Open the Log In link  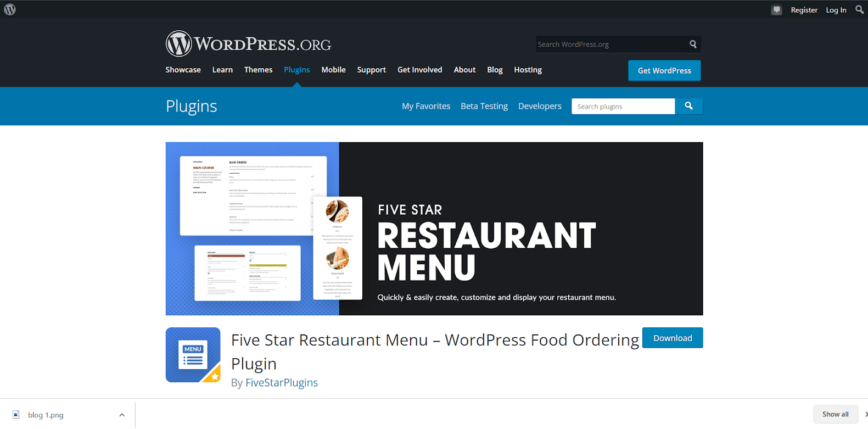click(x=836, y=10)
